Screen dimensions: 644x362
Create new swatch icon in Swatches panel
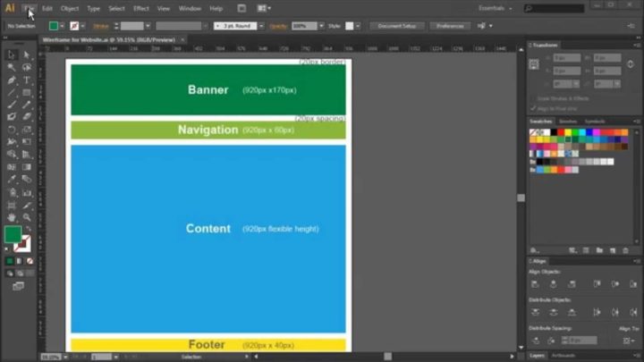click(x=613, y=250)
